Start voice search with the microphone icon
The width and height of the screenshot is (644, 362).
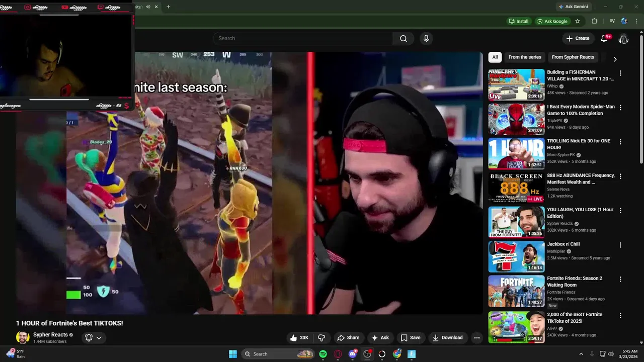[x=426, y=38]
